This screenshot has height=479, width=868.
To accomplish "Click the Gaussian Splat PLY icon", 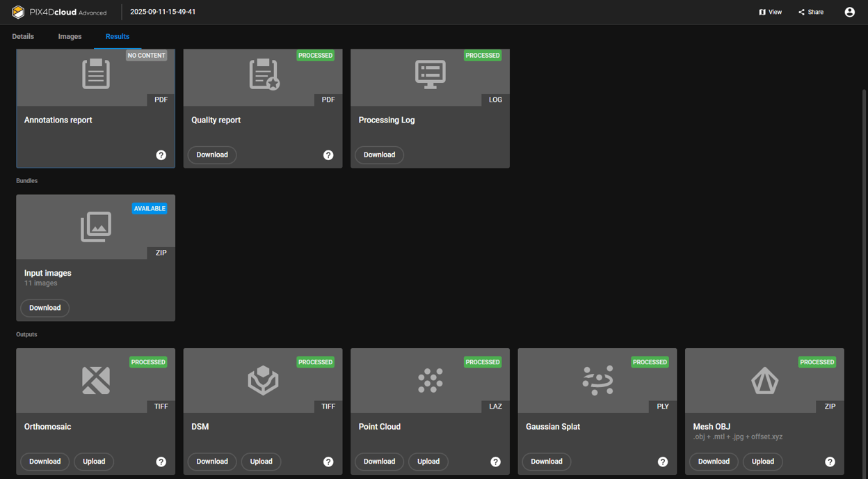I will point(597,380).
